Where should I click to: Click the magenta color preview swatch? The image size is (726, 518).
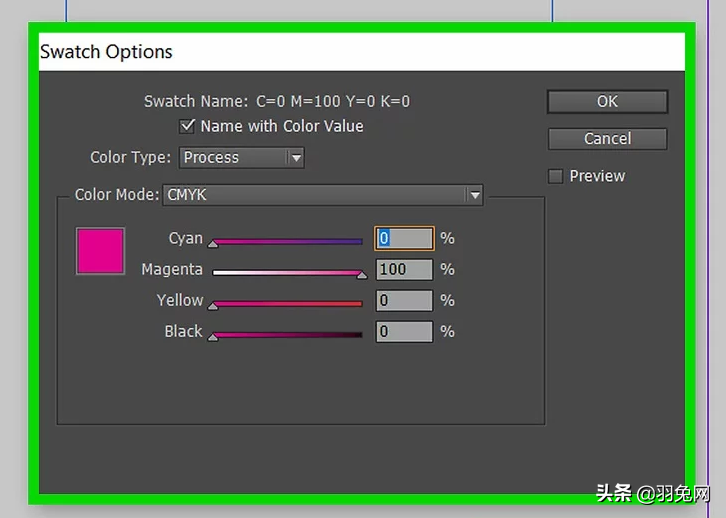pos(100,251)
